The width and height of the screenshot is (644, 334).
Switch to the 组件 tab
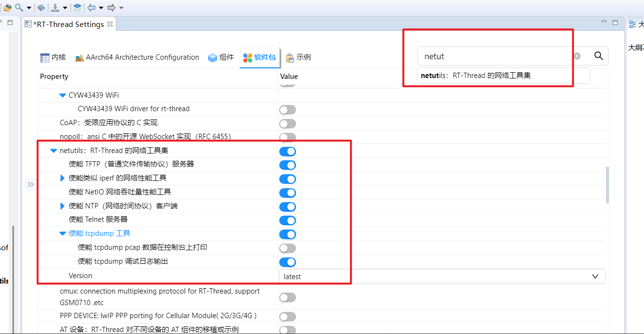point(221,57)
